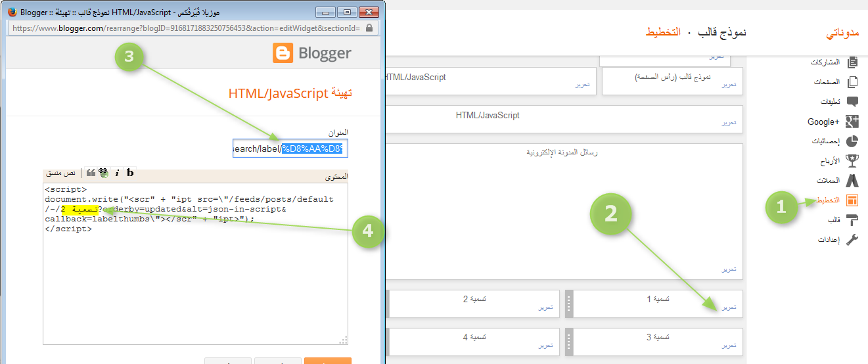868x364 pixels.
Task: Click the widget title 'تسمية 1'
Action: pyautogui.click(x=658, y=299)
